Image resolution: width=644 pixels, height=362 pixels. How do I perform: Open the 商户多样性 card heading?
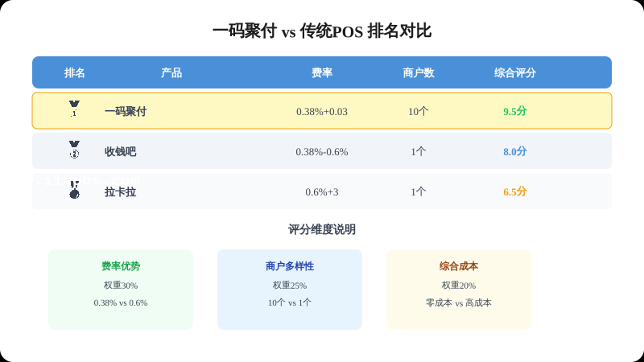click(290, 266)
